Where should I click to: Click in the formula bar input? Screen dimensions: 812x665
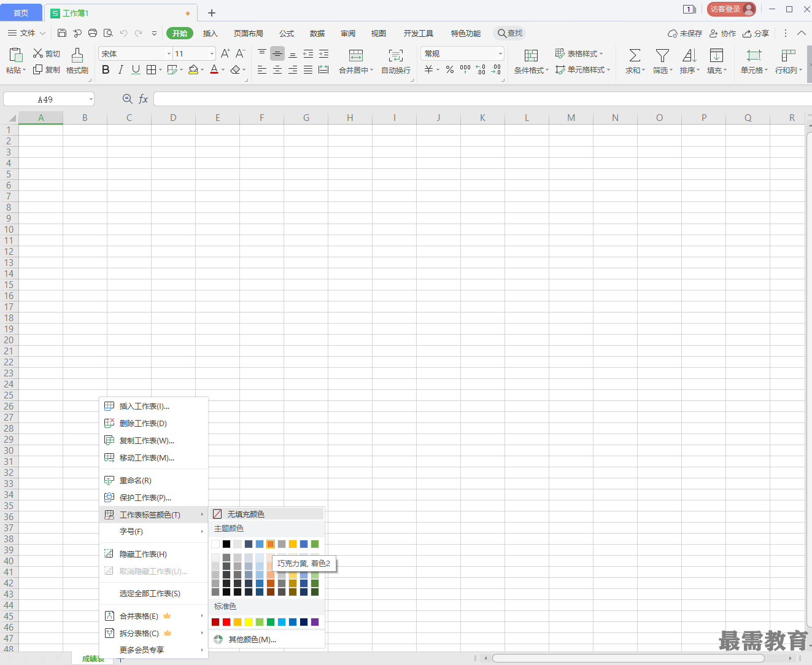[x=482, y=99]
